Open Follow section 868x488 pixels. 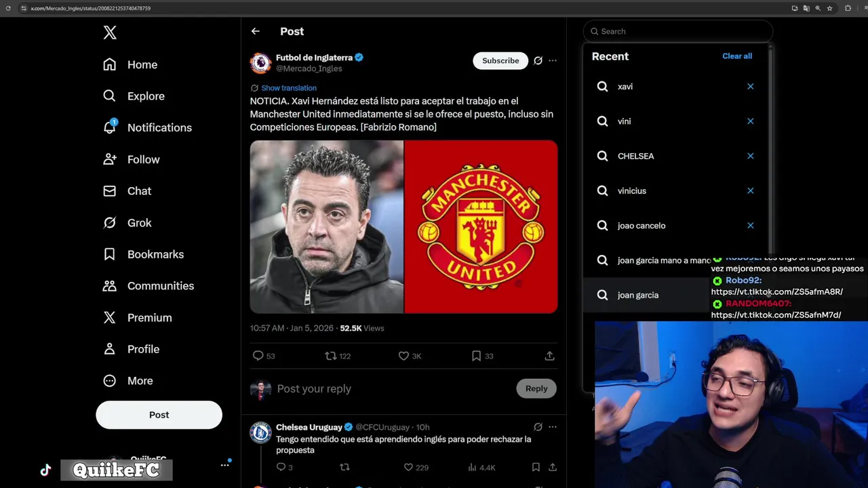pyautogui.click(x=132, y=159)
